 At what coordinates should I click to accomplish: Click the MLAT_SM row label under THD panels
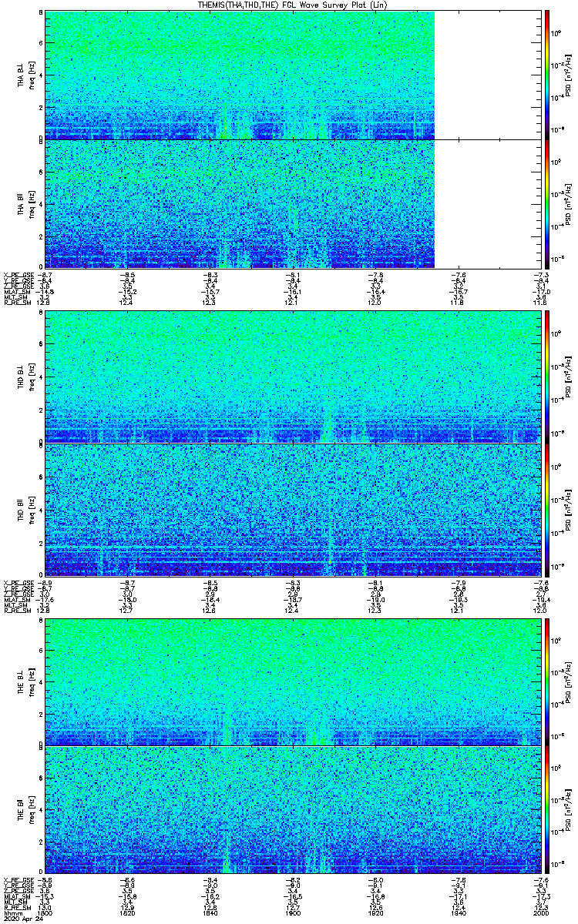[16, 600]
